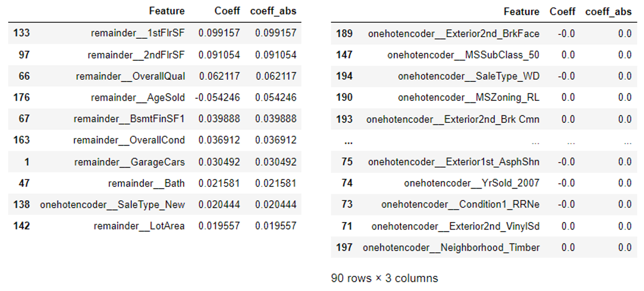Select the negative coefficient -0.054246 cell
The image size is (644, 291).
point(219,98)
